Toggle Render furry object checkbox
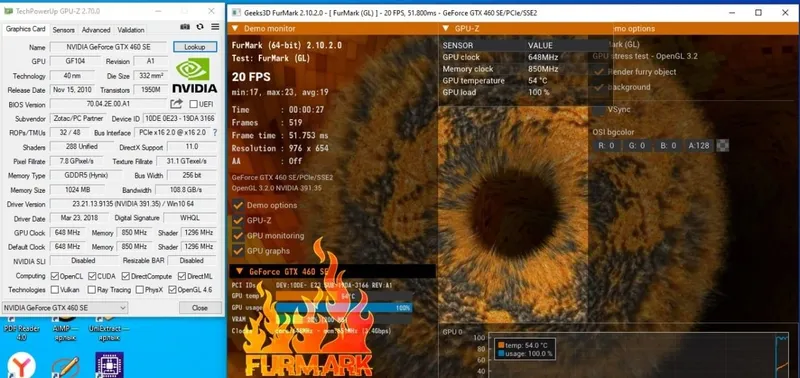The height and width of the screenshot is (378, 800). [x=599, y=72]
